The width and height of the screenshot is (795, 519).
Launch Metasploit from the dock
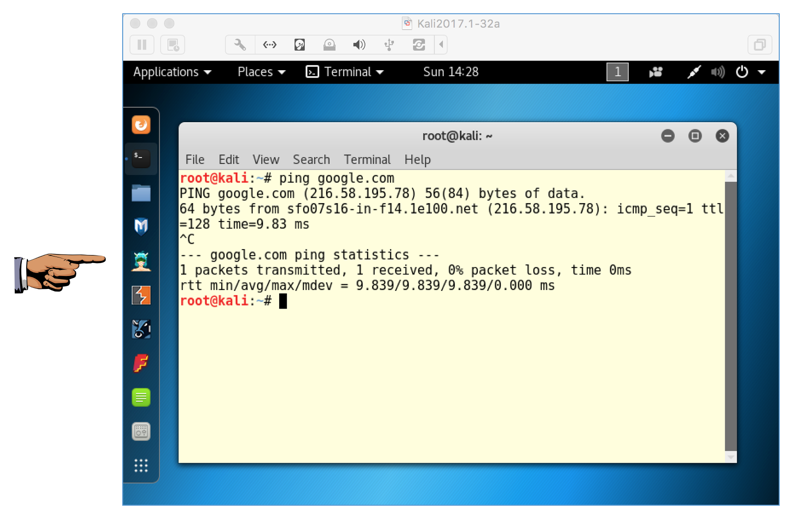click(141, 227)
